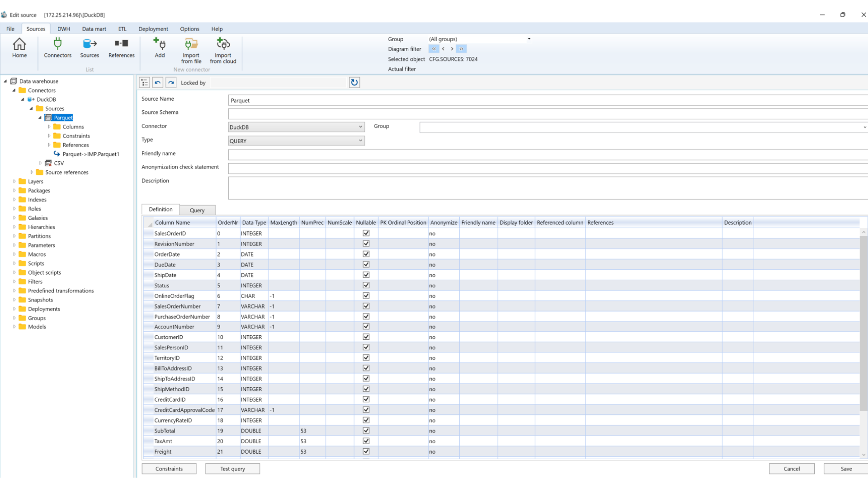
Task: Click the Source Name field containing Parquet
Action: [548, 100]
